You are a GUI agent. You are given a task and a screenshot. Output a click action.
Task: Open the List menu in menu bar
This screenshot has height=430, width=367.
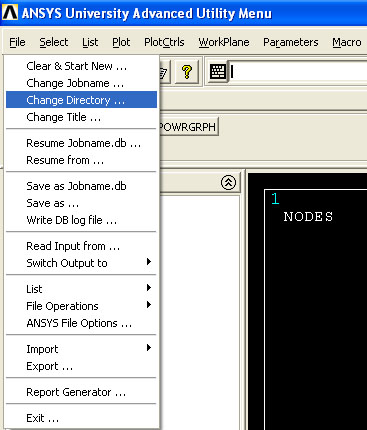[x=90, y=42]
